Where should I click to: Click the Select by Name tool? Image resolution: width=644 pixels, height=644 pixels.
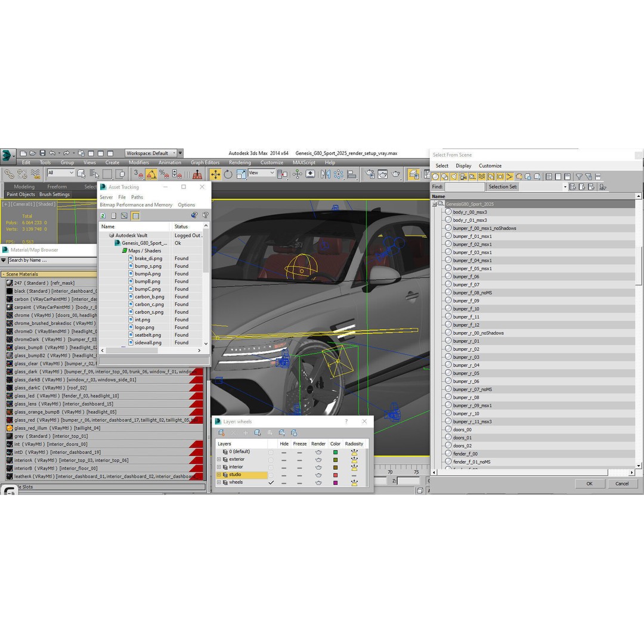tap(94, 174)
